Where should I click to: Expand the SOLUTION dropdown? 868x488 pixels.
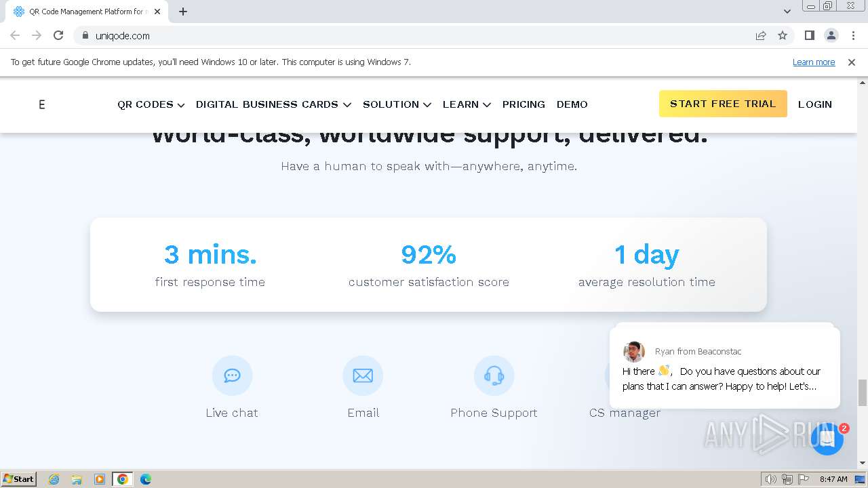[x=397, y=104]
